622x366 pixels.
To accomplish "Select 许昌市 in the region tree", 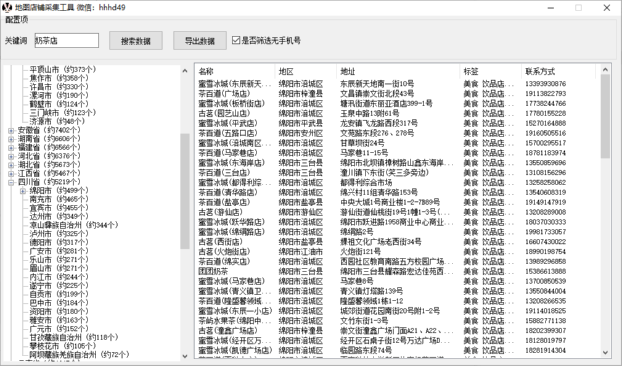I will coord(59,87).
